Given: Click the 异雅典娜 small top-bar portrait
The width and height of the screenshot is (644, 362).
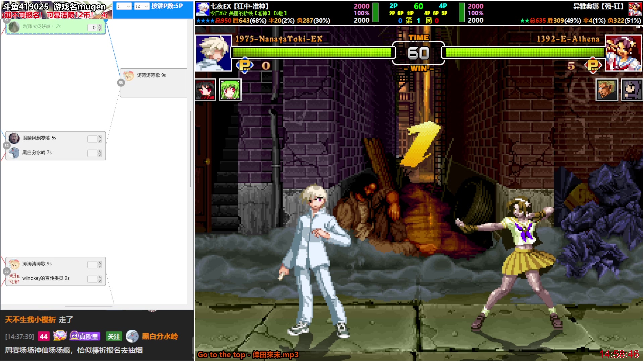Looking at the screenshot, I should (x=635, y=9).
